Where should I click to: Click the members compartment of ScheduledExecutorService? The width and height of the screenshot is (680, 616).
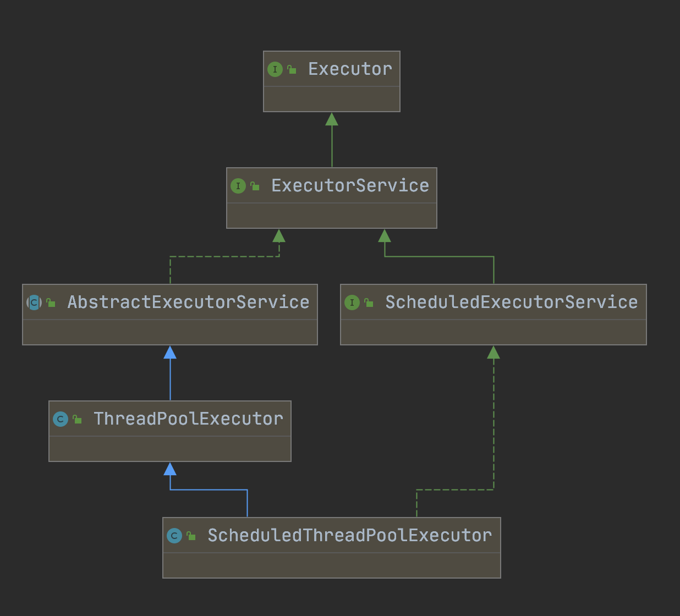pyautogui.click(x=493, y=332)
